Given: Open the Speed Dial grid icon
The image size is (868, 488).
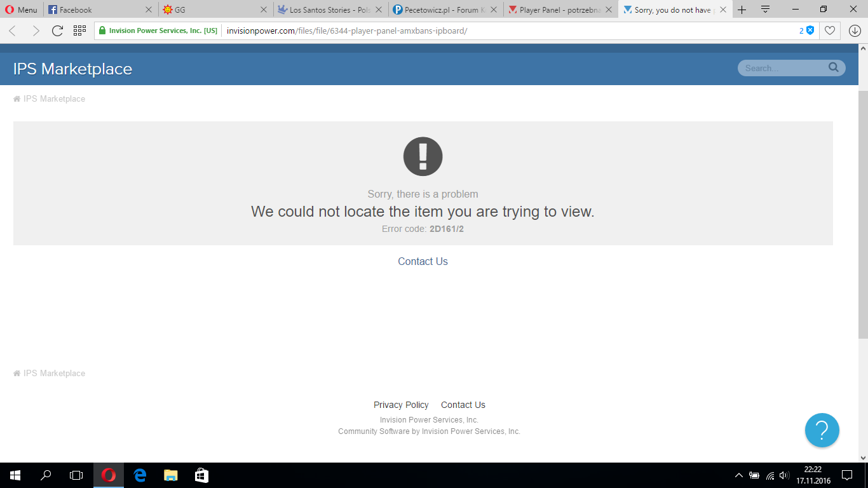Looking at the screenshot, I should click(x=79, y=30).
